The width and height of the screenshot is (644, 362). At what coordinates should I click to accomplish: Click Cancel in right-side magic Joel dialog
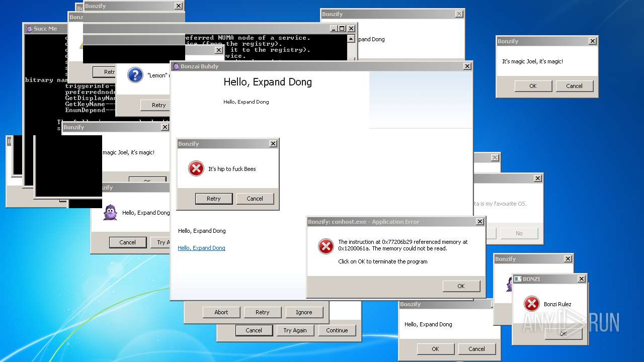574,86
